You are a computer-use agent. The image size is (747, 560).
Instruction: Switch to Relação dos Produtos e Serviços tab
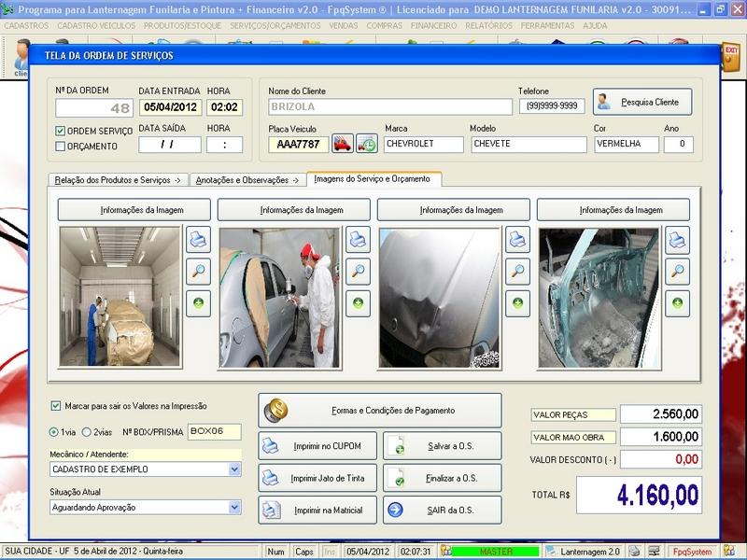point(119,179)
